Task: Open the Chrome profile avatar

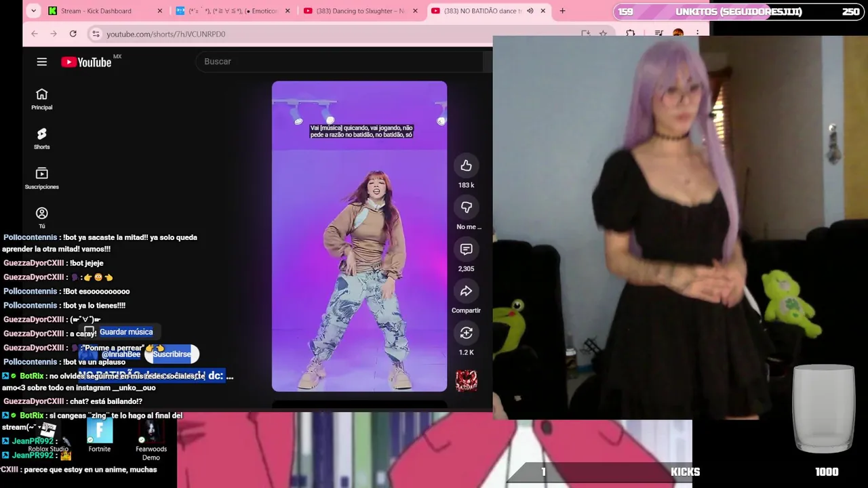Action: pyautogui.click(x=677, y=33)
